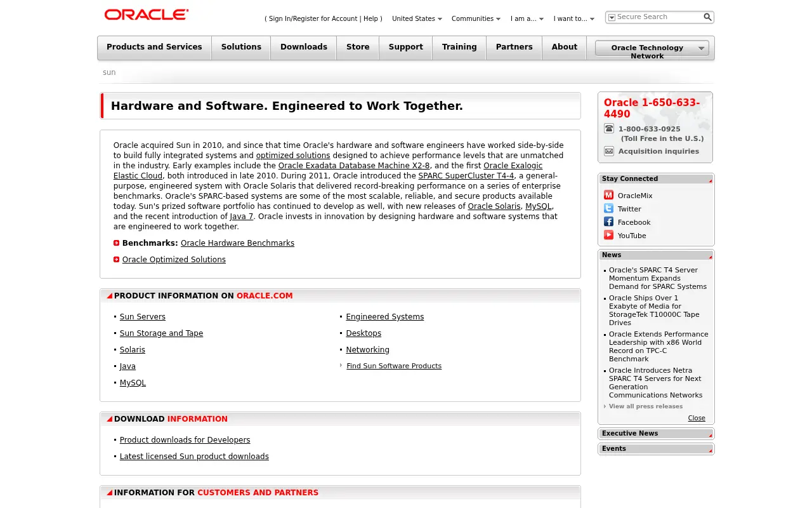
Task: Click in the Secure Search field
Action: pyautogui.click(x=658, y=17)
